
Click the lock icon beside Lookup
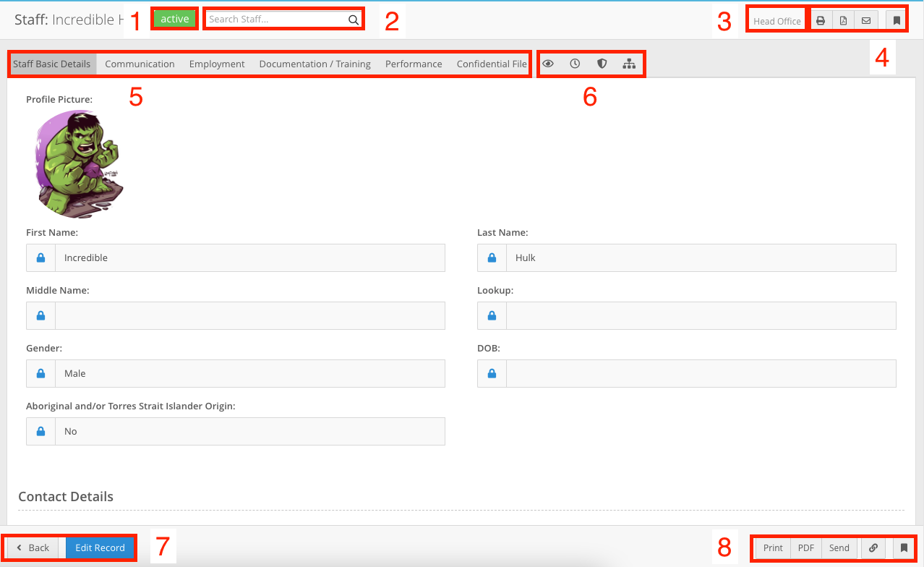(x=492, y=315)
